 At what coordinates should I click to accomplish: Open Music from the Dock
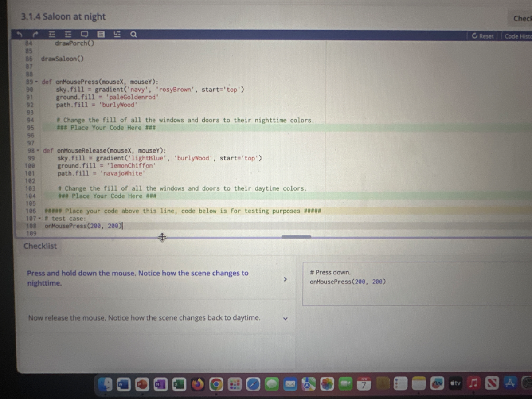[474, 384]
